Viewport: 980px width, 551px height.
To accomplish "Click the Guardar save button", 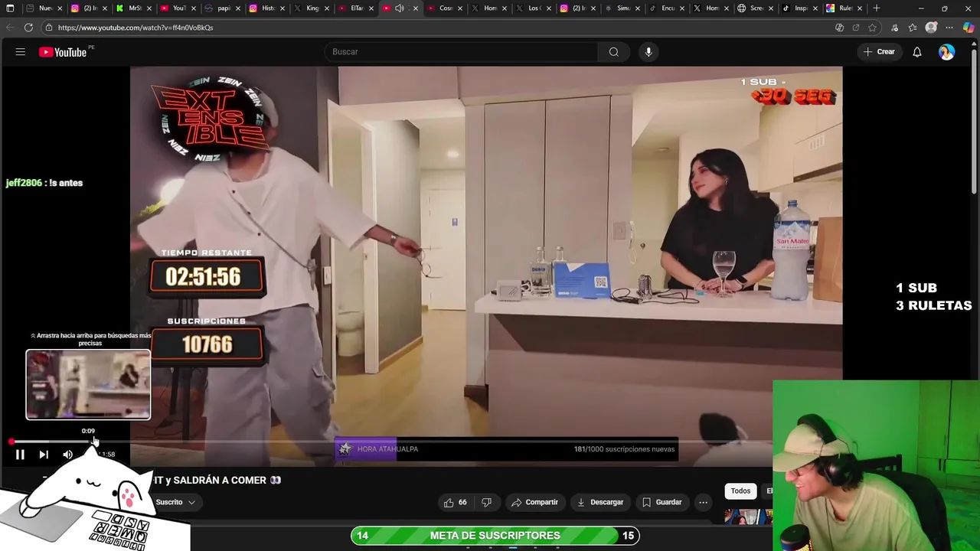I will [x=661, y=502].
